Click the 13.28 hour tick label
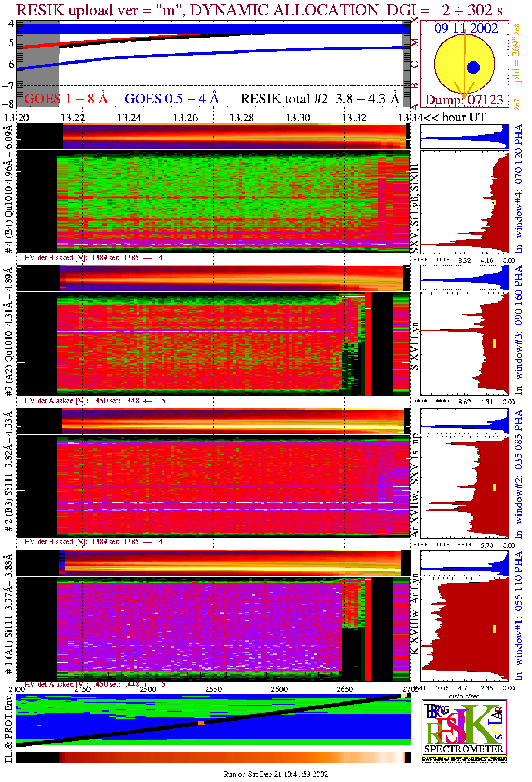This screenshot has height=782, width=532. point(242,118)
